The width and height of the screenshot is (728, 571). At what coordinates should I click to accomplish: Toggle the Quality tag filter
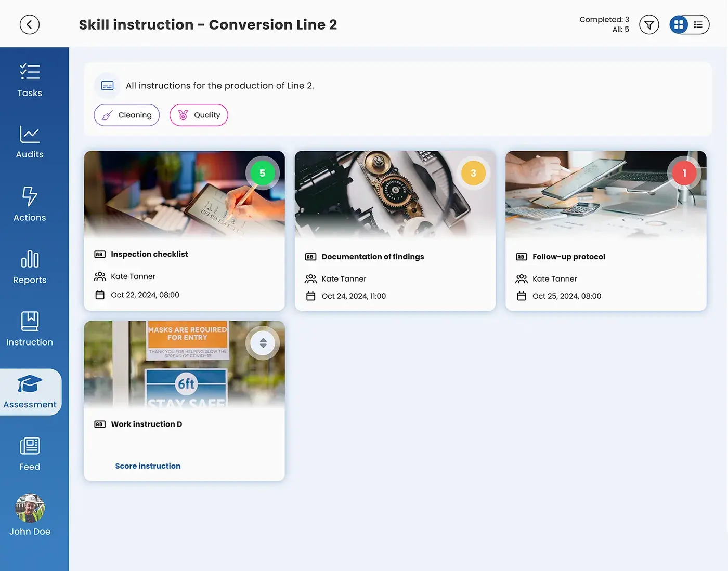coord(199,115)
